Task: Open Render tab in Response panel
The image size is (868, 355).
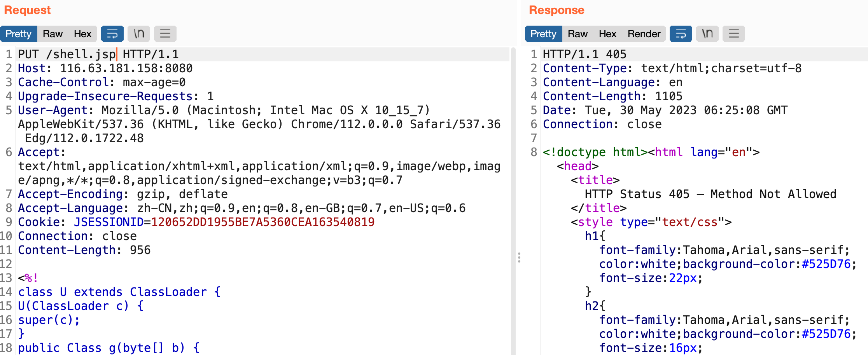Action: click(644, 34)
